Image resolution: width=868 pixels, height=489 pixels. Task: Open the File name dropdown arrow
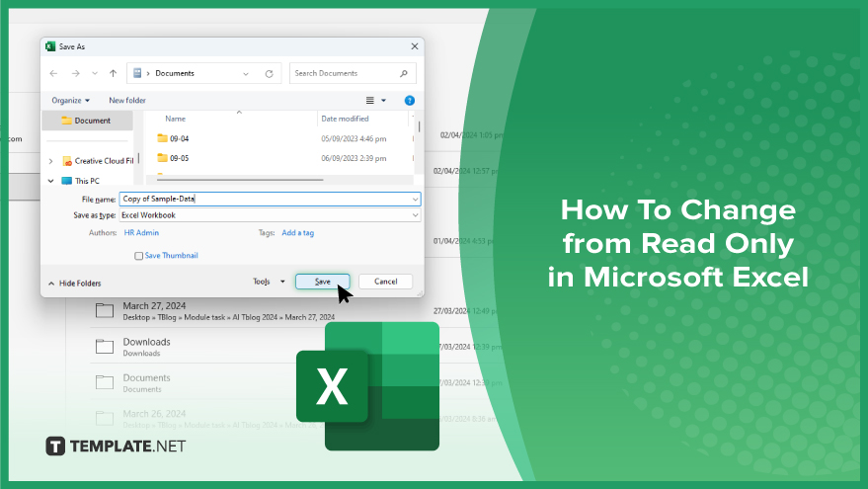[x=415, y=199]
